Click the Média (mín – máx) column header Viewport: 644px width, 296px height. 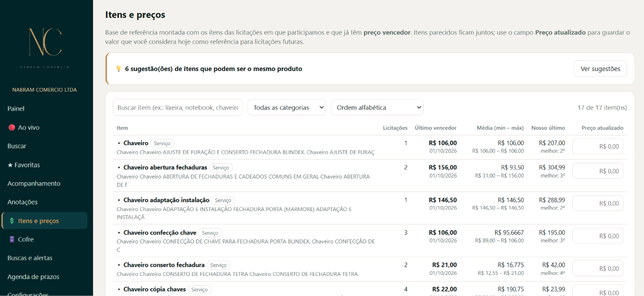pos(500,128)
